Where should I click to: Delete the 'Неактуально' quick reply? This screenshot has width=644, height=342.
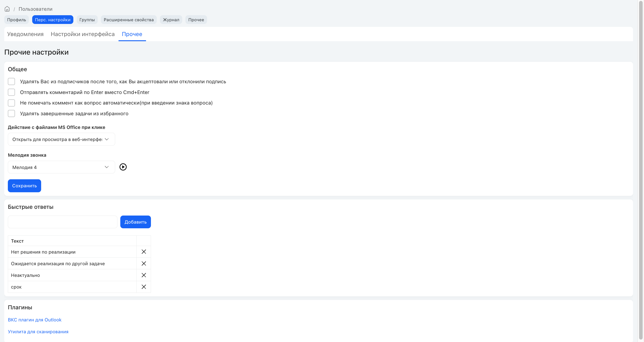144,275
